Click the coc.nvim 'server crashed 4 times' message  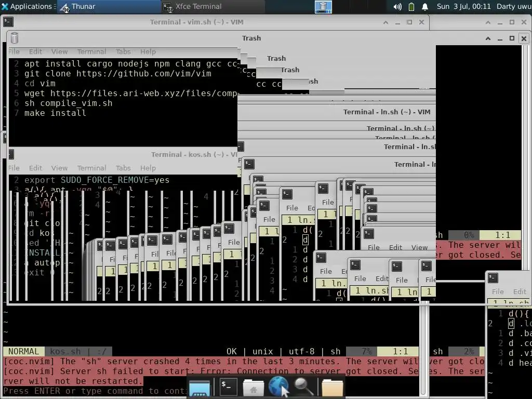pos(212,362)
